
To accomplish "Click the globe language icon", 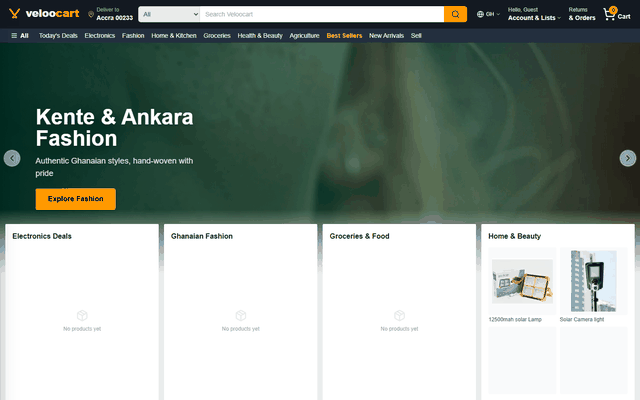I will click(x=480, y=14).
